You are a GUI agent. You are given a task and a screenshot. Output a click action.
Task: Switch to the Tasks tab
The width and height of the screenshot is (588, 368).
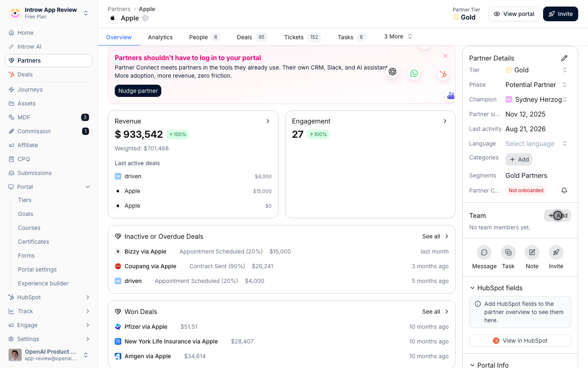[352, 37]
